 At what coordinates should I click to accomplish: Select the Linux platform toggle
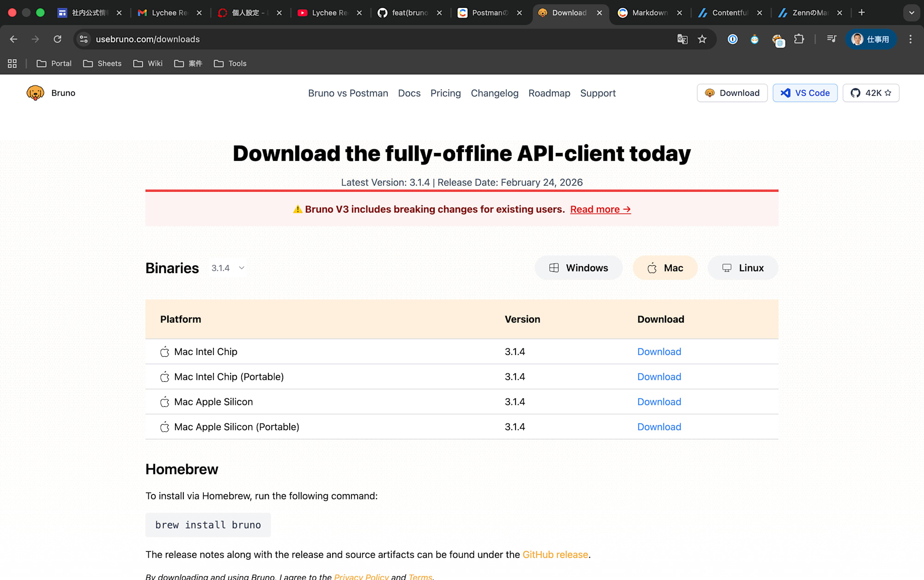pos(742,268)
